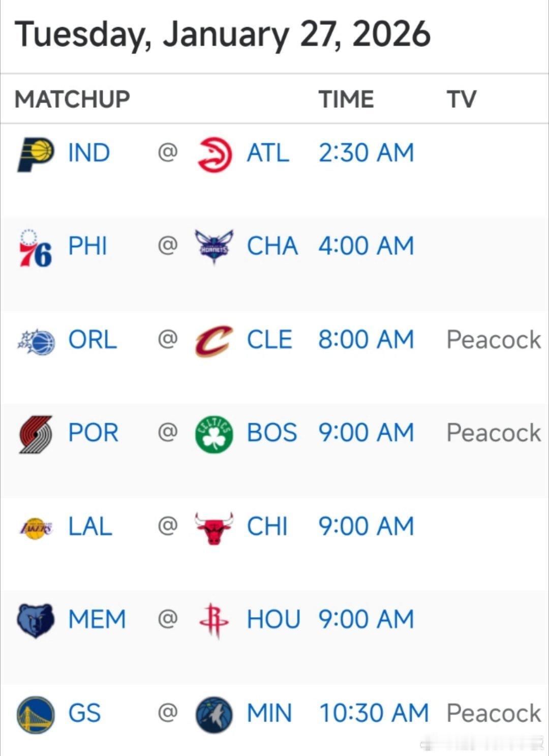Click the HOU team link
The height and width of the screenshot is (756, 549).
coord(273,619)
